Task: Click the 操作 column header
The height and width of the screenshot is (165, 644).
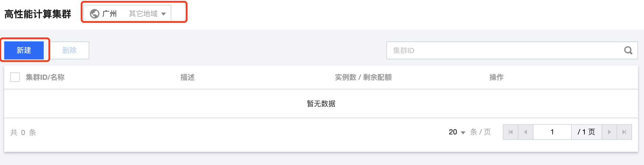Action: 496,77
